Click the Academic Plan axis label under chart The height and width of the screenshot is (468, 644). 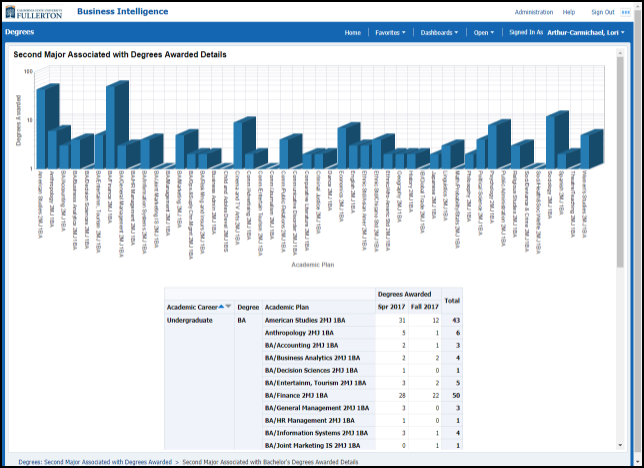(x=313, y=265)
